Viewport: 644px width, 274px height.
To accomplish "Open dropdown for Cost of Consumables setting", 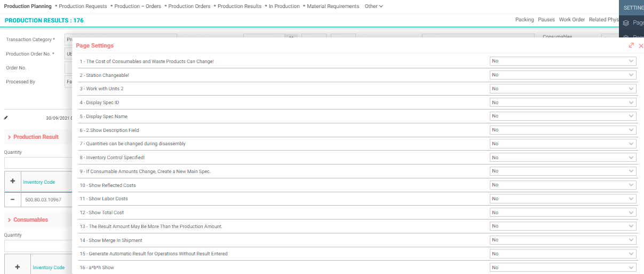I will 563,61.
